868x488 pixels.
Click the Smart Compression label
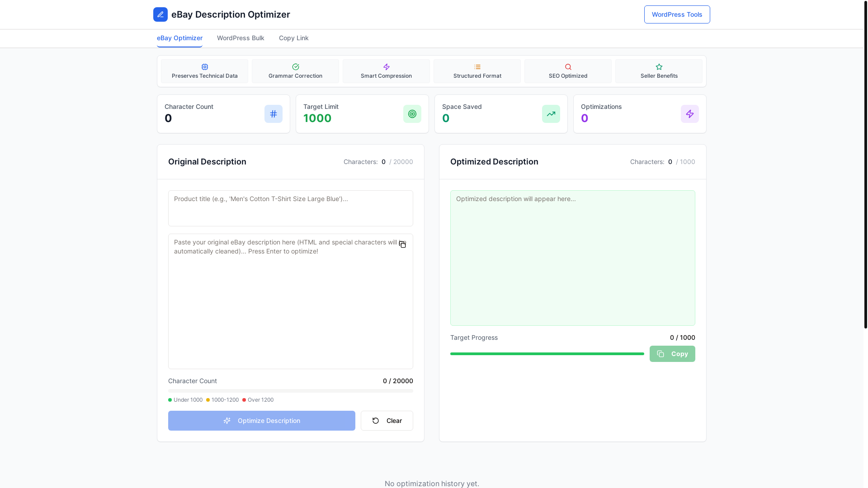coord(387,76)
